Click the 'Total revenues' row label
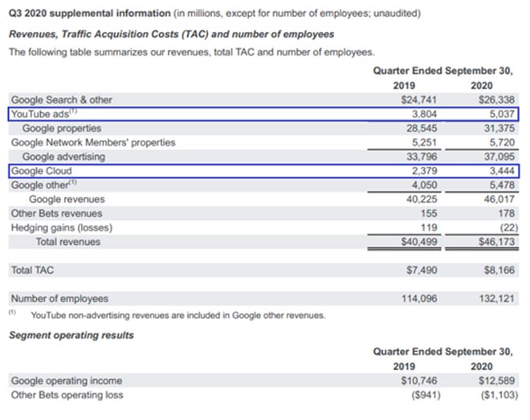 (67, 242)
